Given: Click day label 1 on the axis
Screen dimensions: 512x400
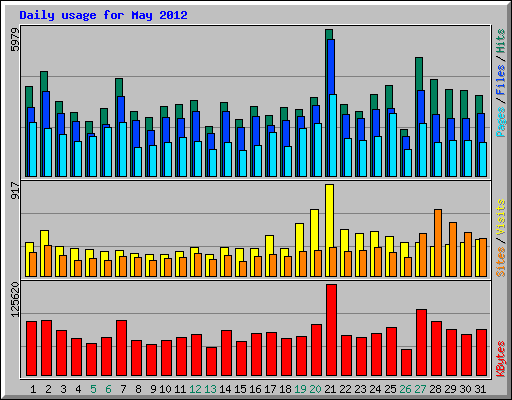Looking at the screenshot, I should tap(33, 389).
